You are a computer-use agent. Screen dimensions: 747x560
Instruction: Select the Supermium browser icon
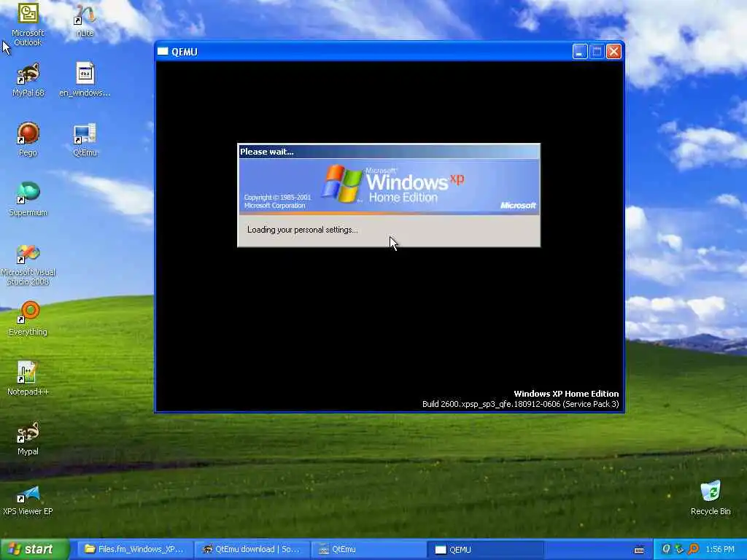coord(28,200)
